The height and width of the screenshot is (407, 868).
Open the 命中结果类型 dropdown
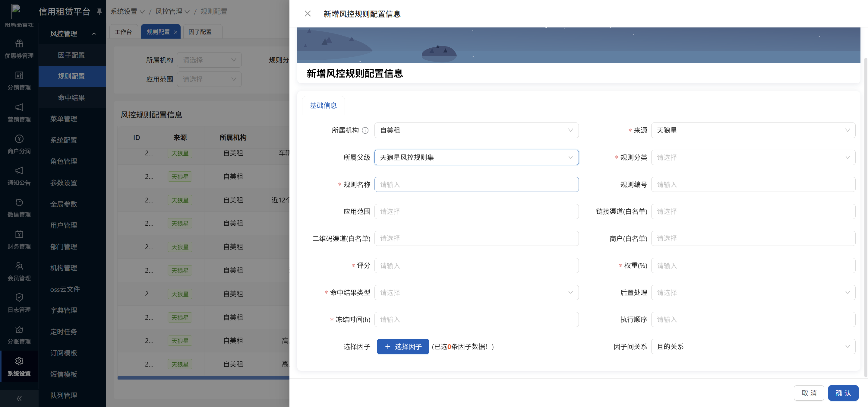click(x=476, y=292)
